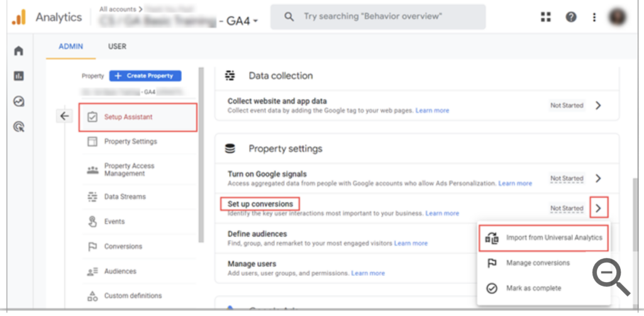Open the Reports bar chart icon
Viewport: 644px width, 316px height.
point(19,76)
